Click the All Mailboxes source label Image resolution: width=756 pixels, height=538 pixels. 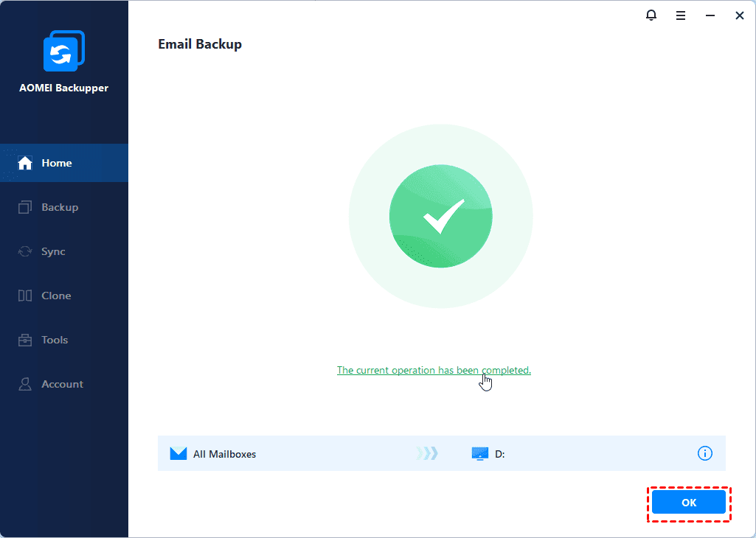click(x=225, y=454)
